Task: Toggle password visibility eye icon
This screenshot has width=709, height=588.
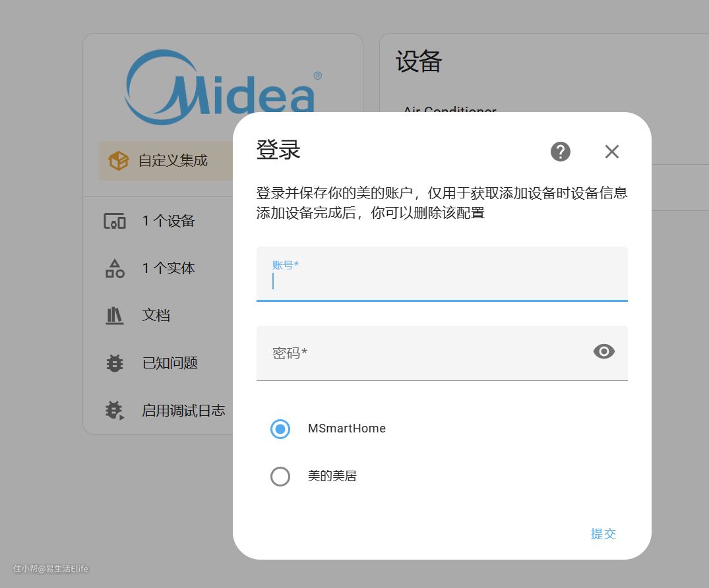Action: coord(603,352)
